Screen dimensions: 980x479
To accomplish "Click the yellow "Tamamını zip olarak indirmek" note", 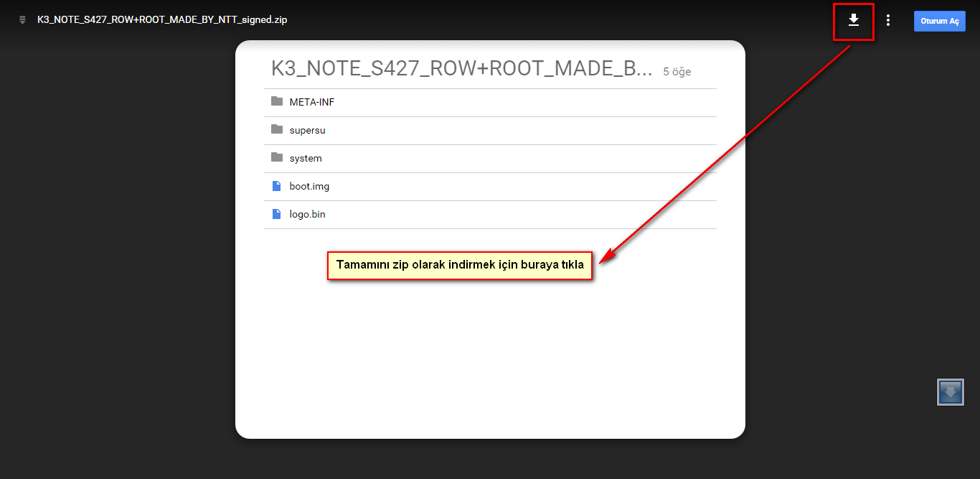I will [x=460, y=266].
